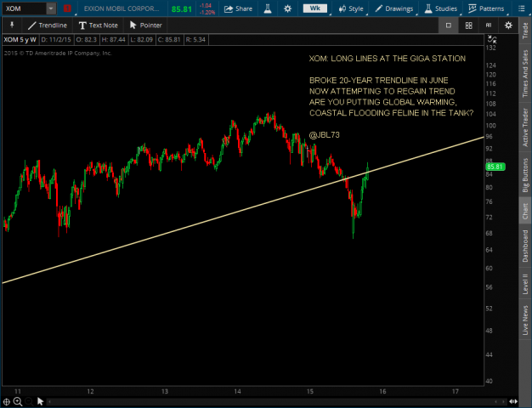This screenshot has height=408, width=532.
Task: Click the -1.20% percent change value
Action: coord(207,12)
